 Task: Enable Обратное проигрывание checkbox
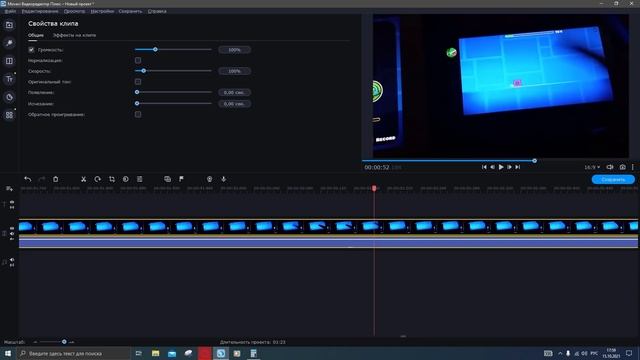[x=138, y=114]
